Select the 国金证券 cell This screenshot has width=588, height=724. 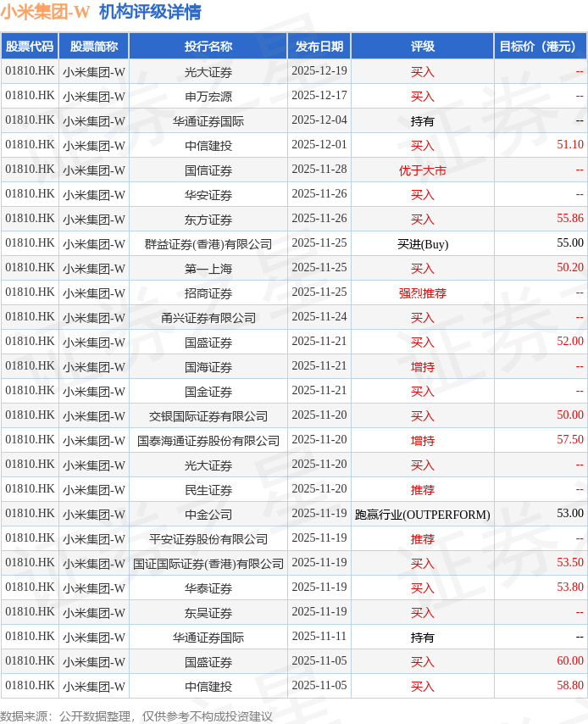click(208, 392)
